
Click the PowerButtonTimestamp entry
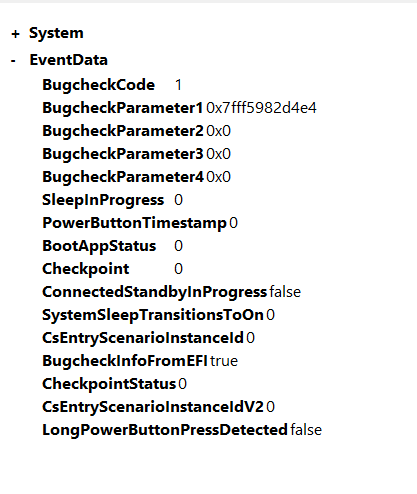click(140, 223)
